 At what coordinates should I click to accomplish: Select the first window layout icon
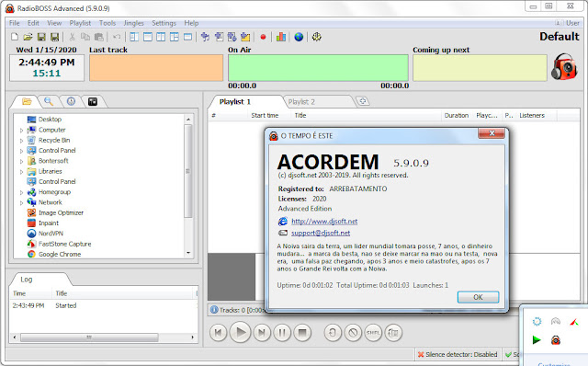(x=134, y=37)
